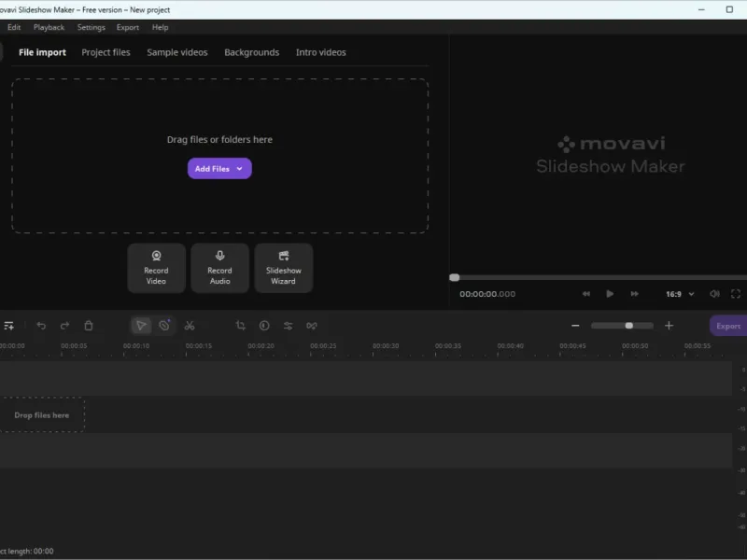
Task: Mute the preview volume speaker
Action: tap(714, 294)
